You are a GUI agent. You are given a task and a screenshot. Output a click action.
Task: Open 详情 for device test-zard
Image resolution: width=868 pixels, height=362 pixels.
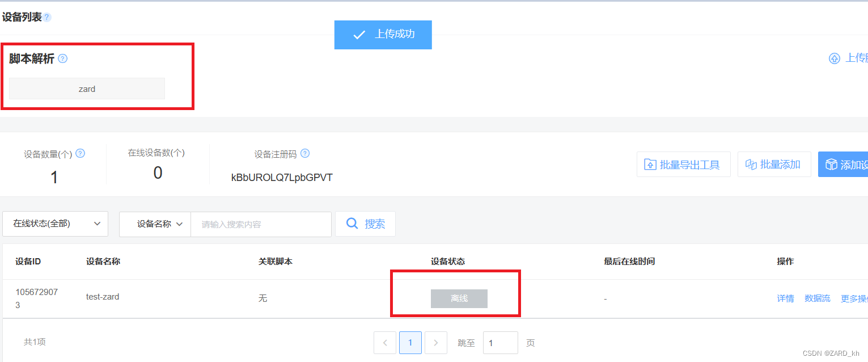pyautogui.click(x=785, y=298)
